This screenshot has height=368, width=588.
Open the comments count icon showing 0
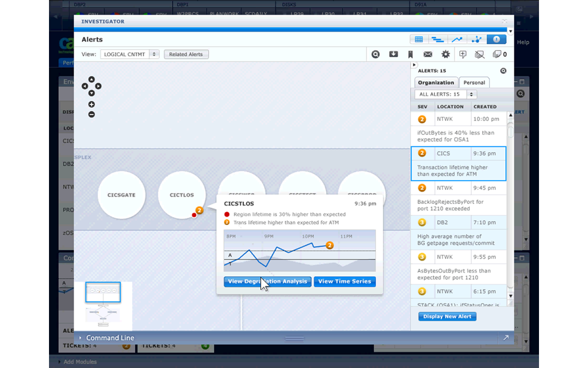click(x=500, y=54)
